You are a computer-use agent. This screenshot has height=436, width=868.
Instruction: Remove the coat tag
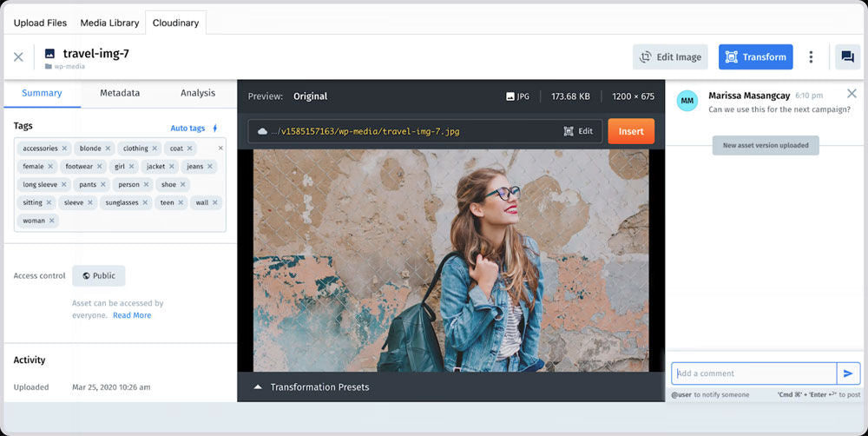[189, 149]
